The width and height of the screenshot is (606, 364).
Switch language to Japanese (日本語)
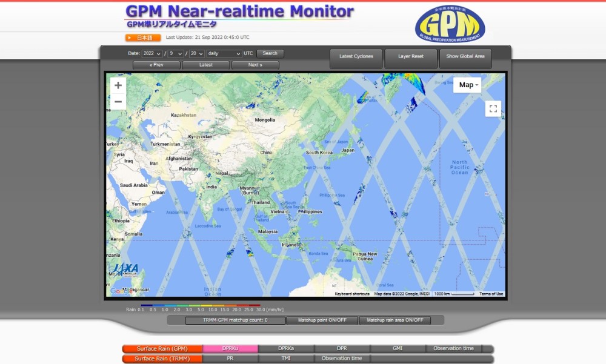[142, 38]
